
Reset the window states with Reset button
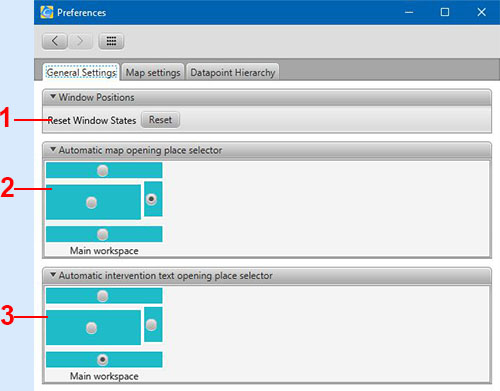click(x=160, y=120)
